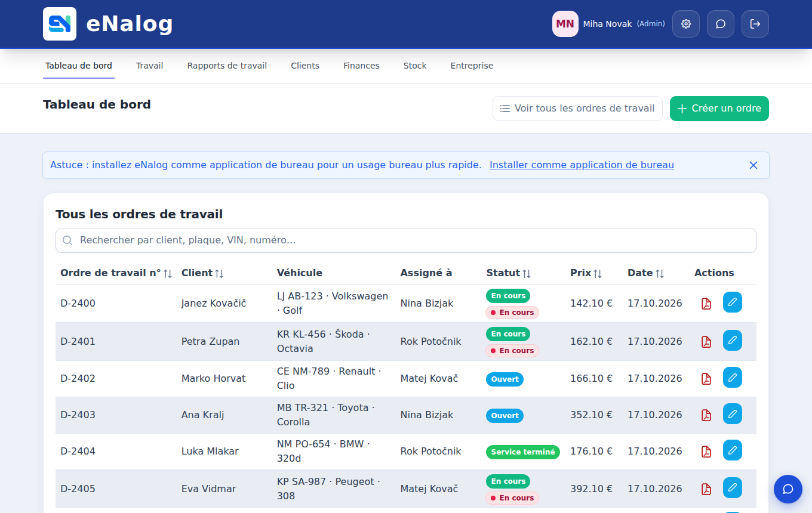812x513 pixels.
Task: Edit work order D-2404
Action: click(x=733, y=450)
